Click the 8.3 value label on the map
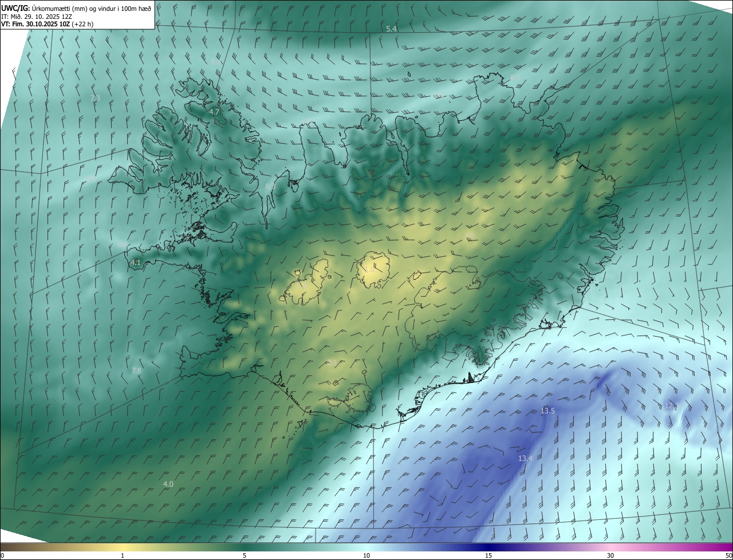 [270, 186]
